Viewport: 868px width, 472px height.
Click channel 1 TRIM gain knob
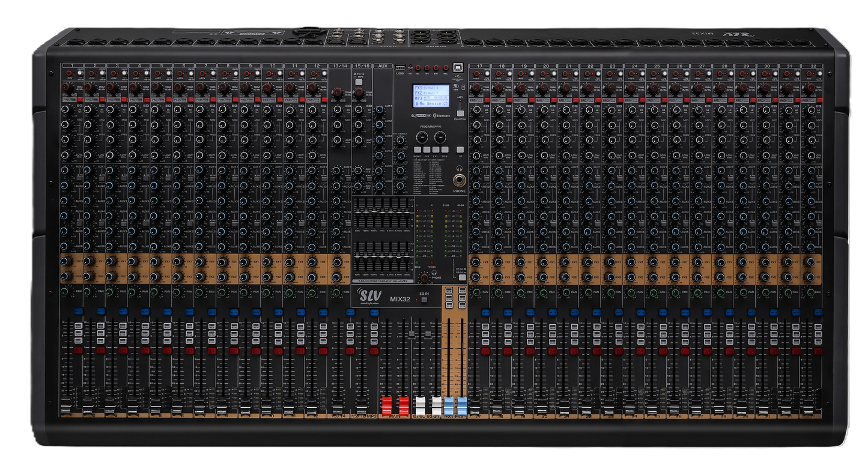point(65,87)
